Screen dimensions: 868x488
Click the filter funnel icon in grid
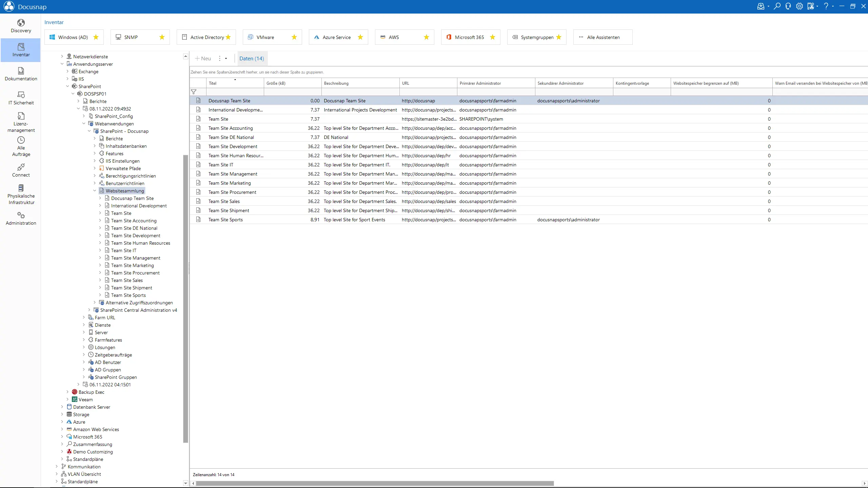tap(194, 92)
